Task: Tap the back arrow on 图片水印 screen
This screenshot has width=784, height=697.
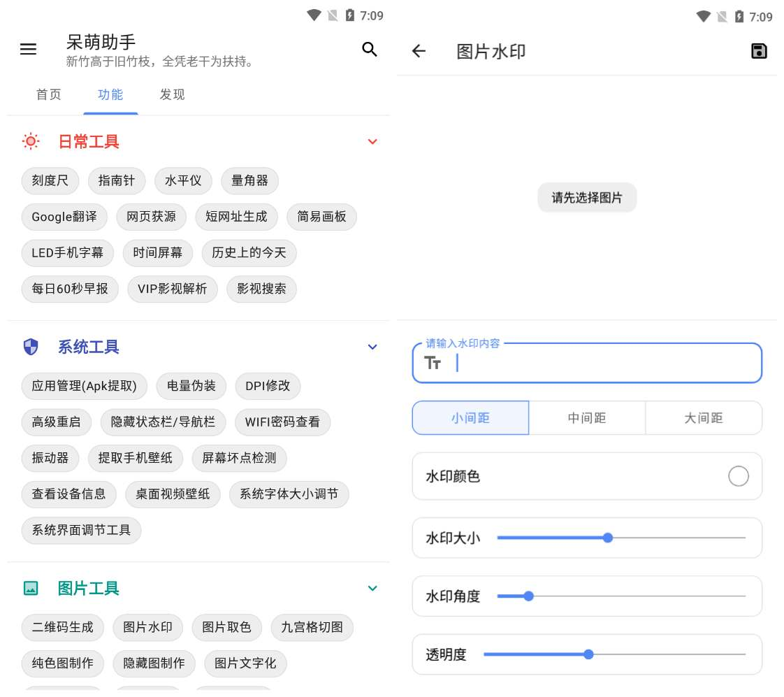Action: click(x=418, y=51)
